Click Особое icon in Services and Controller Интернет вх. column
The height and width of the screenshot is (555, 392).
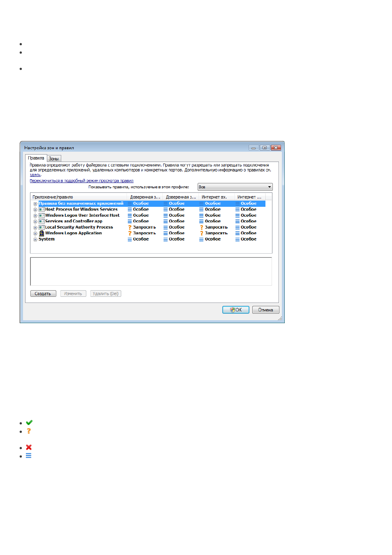[202, 221]
